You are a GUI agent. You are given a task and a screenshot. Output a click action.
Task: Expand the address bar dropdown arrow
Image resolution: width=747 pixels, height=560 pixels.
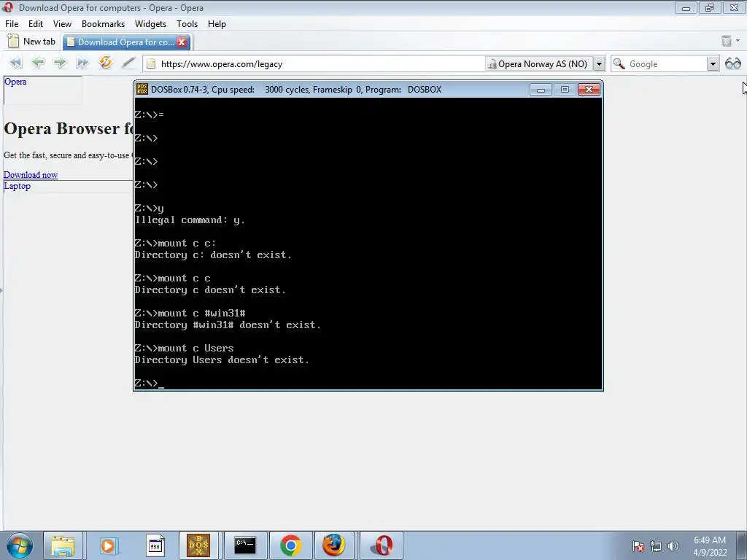(x=600, y=64)
